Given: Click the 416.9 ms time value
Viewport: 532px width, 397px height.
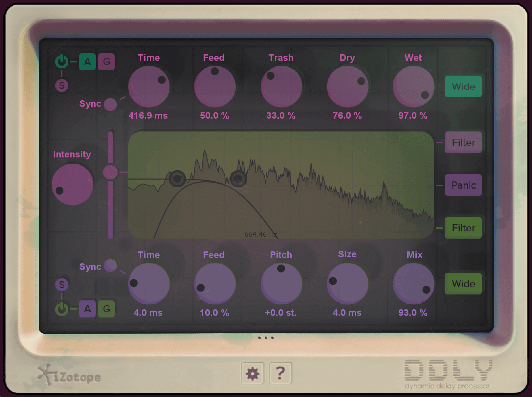Looking at the screenshot, I should coord(148,116).
